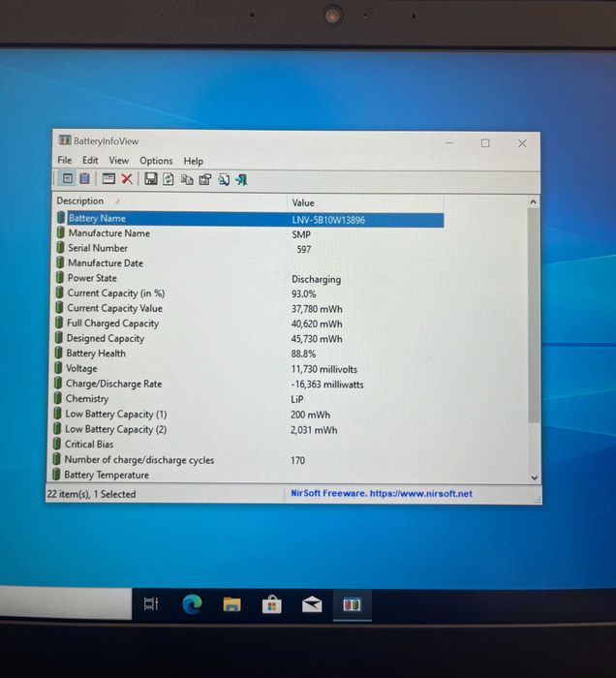Viewport: 616px width, 678px height.
Task: Select the Low Battery Capacity (1) row
Action: (249, 415)
